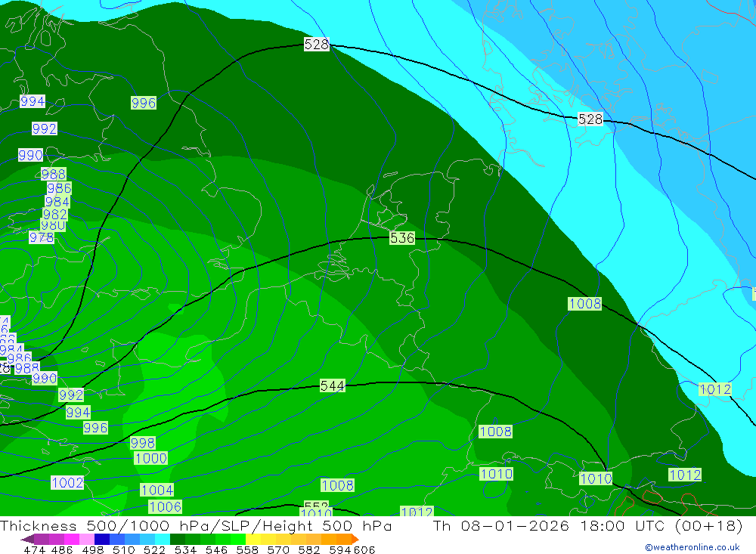This screenshot has width=756, height=554.
Task: Click the dark green 534 legend swatch
Action: [178, 539]
